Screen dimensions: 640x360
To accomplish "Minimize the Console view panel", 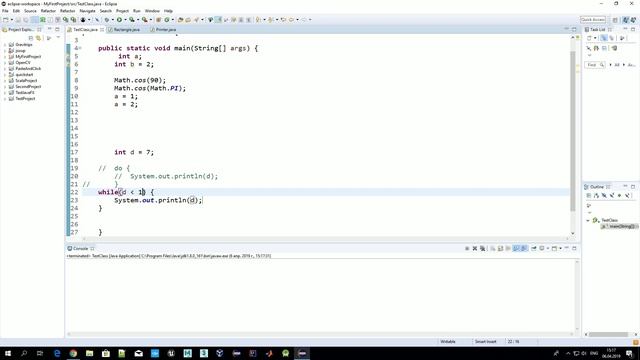I will (x=567, y=248).
